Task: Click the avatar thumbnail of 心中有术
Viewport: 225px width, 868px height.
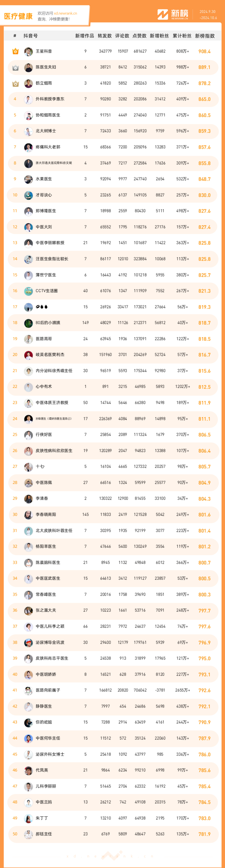Action: point(28,387)
